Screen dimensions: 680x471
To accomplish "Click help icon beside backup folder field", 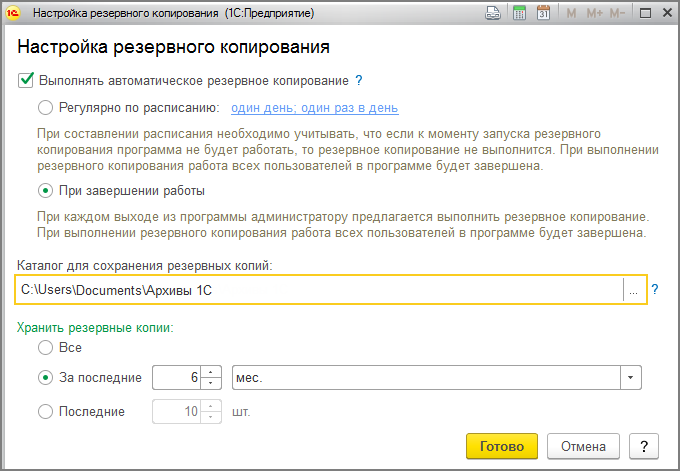I will [x=655, y=290].
